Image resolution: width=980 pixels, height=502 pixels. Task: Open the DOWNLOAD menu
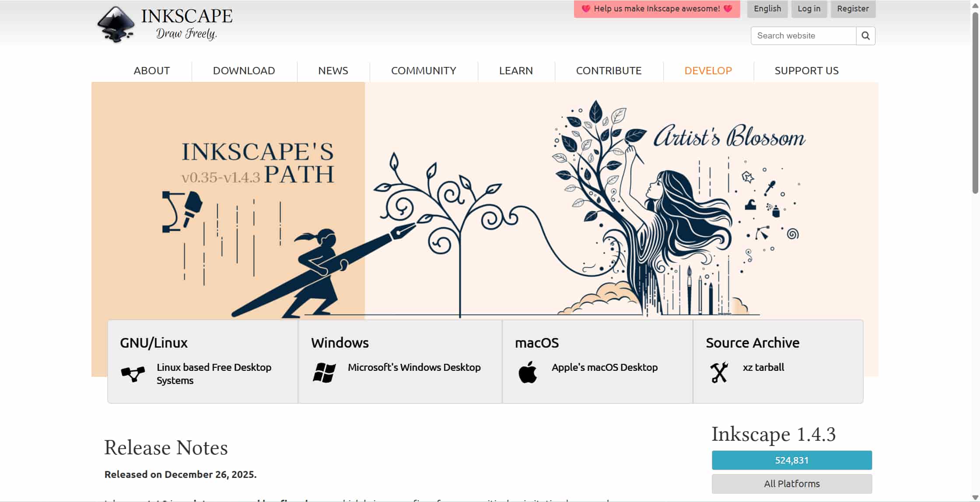pyautogui.click(x=244, y=70)
